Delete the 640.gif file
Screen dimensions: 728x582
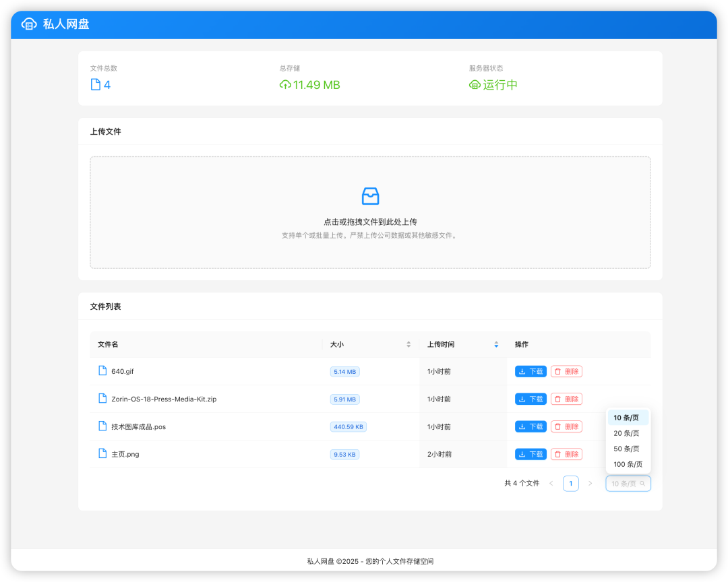point(566,371)
